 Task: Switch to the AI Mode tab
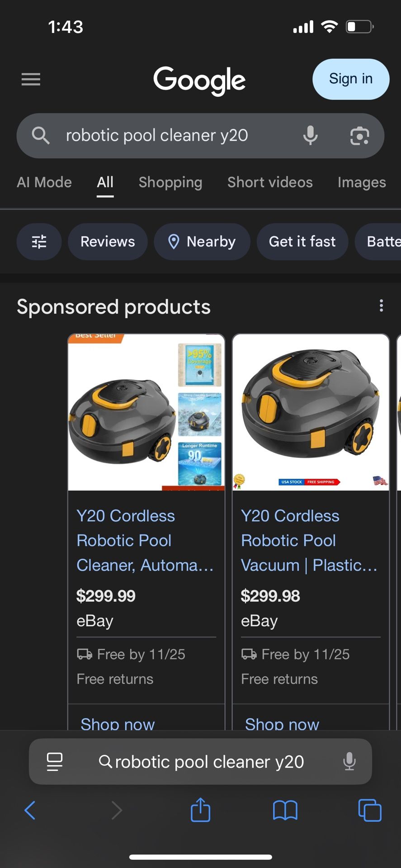coord(44,182)
